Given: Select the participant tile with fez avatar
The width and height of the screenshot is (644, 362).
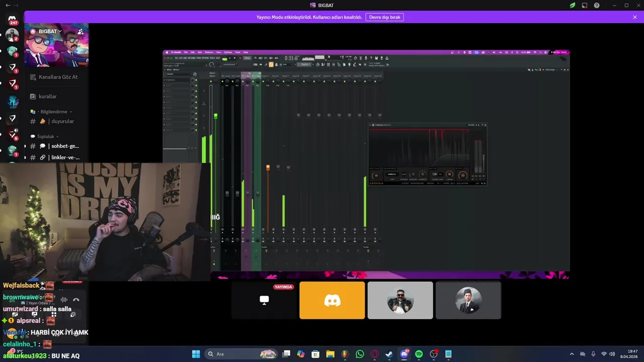Looking at the screenshot, I should coord(468,300).
